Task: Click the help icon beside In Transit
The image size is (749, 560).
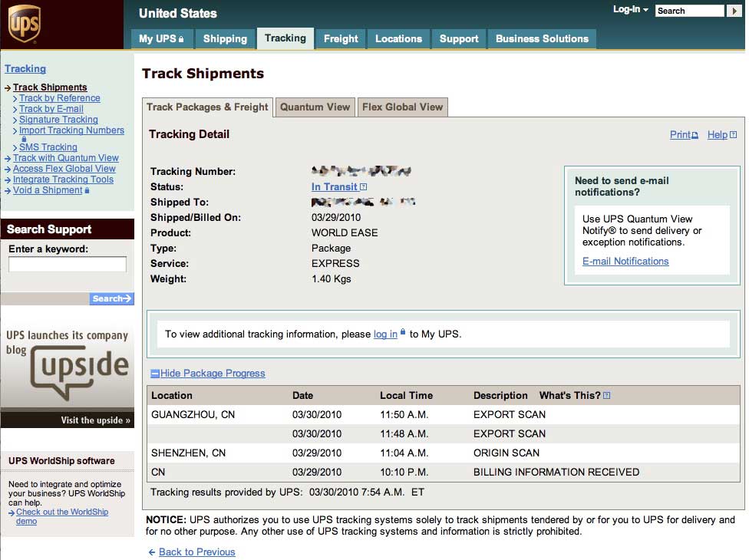Action: [x=364, y=187]
